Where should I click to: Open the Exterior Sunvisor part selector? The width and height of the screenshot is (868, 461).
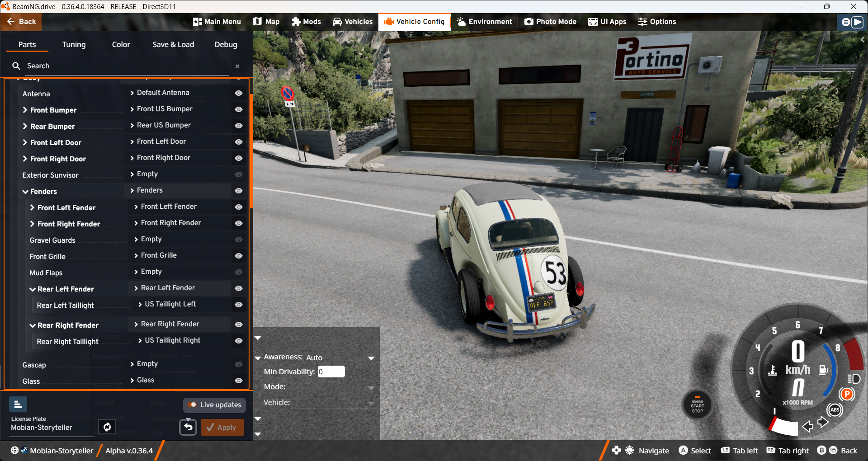[178, 174]
